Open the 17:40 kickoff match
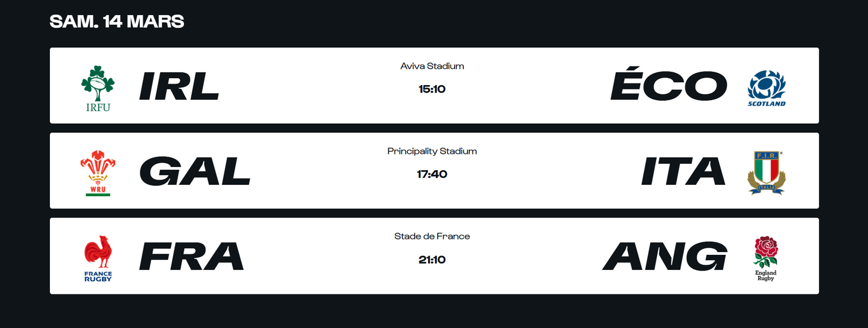This screenshot has width=868, height=328. click(432, 175)
